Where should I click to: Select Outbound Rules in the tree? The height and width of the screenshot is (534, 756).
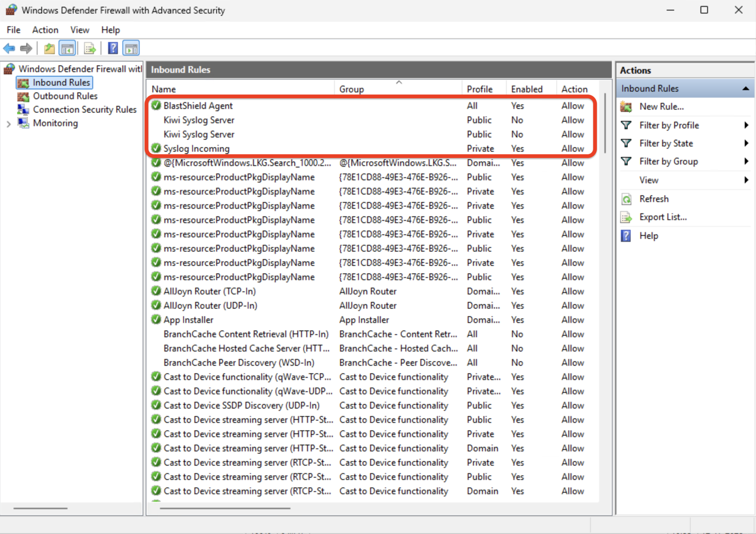65,96
